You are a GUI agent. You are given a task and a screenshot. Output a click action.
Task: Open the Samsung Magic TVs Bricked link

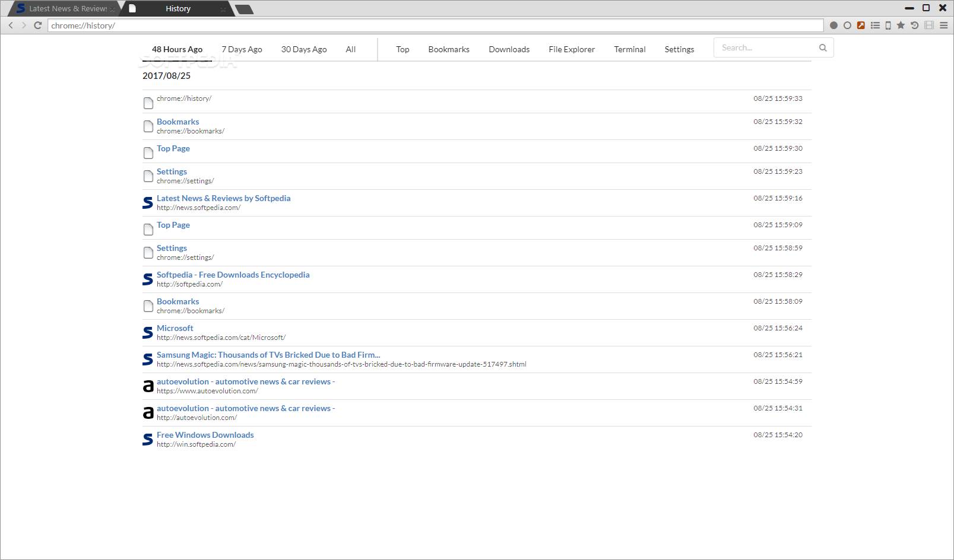point(268,355)
